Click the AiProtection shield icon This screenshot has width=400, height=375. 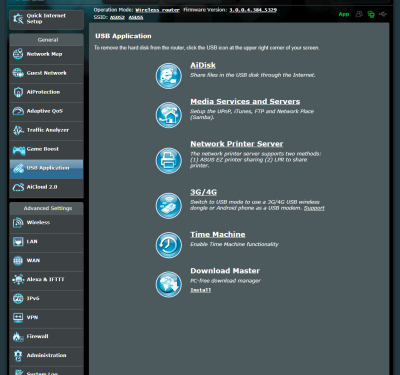18,92
